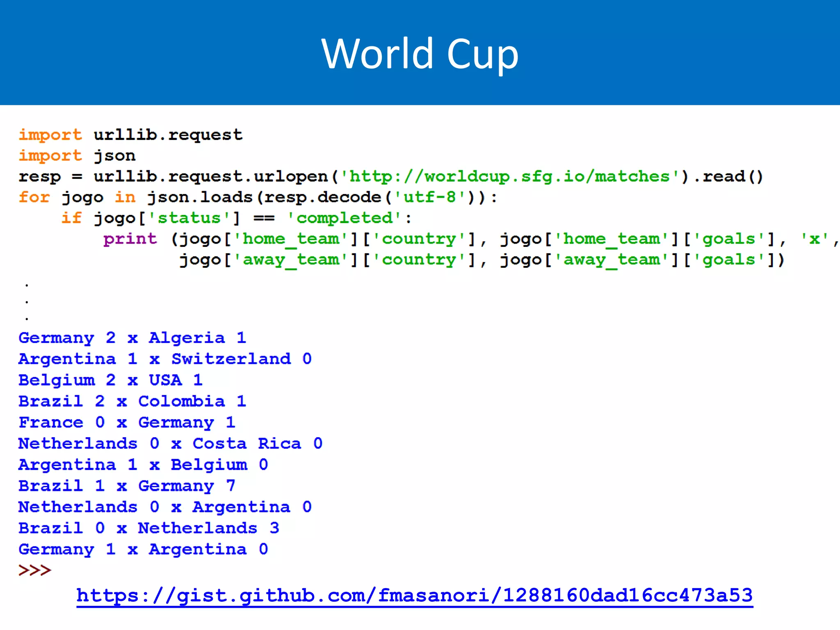Click the 'Belgium 2 x USA 1' result

[x=110, y=380]
